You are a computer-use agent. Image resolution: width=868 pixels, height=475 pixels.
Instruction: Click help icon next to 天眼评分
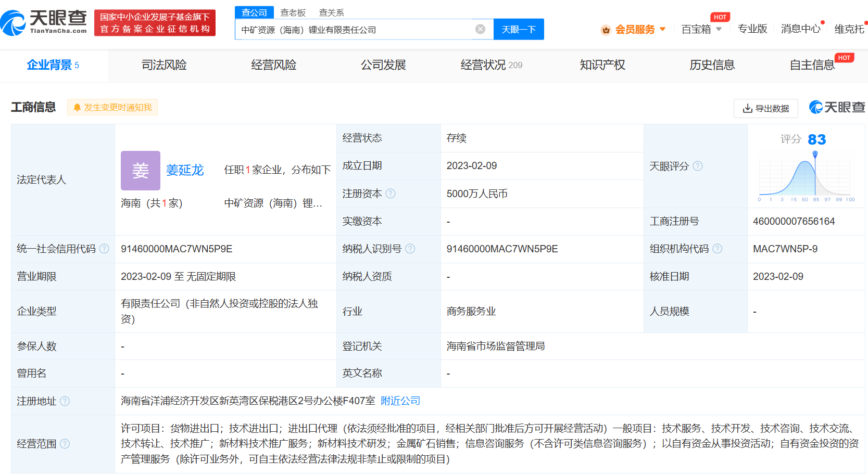[698, 166]
